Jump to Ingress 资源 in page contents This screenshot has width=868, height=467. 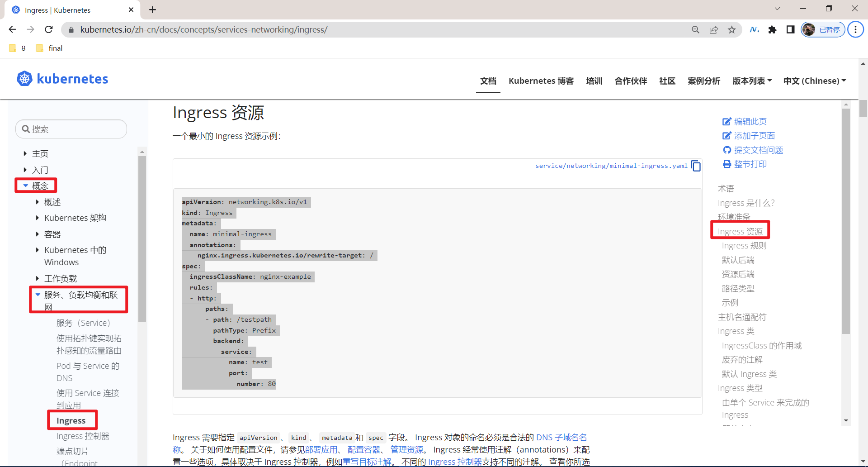[740, 231]
